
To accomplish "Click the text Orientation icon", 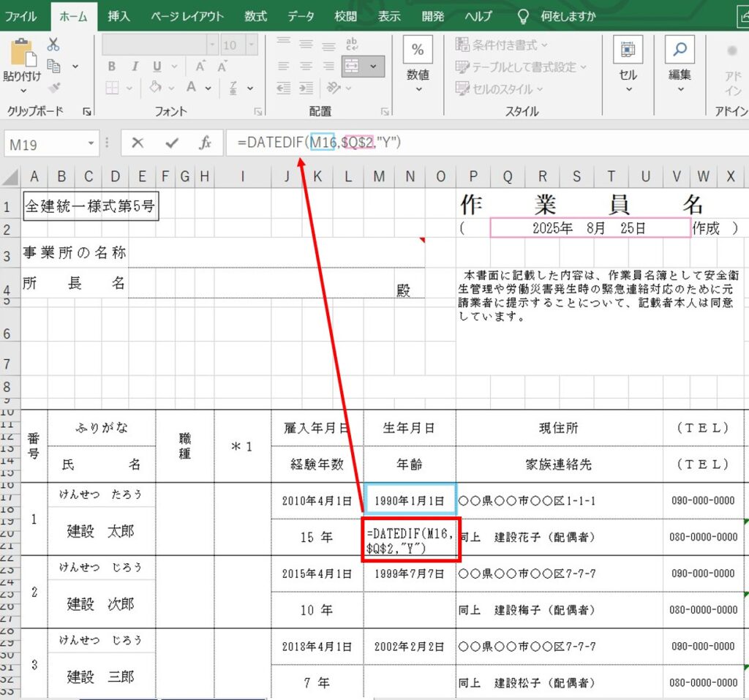I will click(x=334, y=88).
